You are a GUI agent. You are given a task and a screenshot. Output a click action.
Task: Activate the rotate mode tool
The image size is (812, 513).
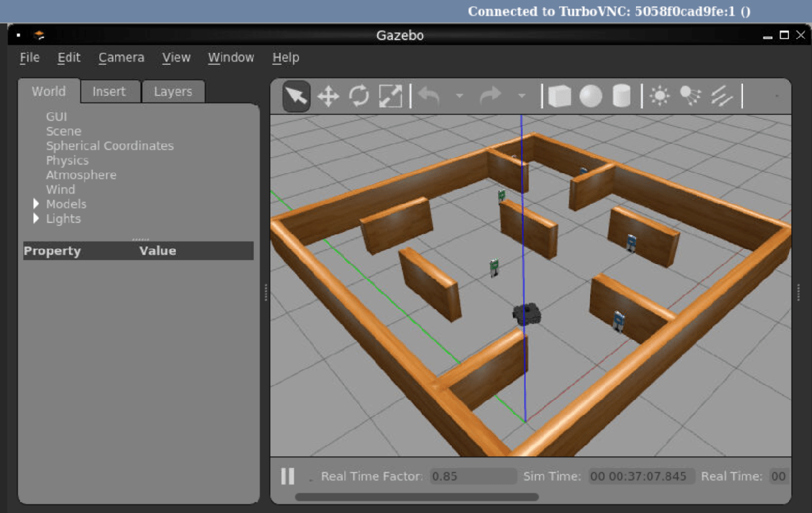[359, 96]
